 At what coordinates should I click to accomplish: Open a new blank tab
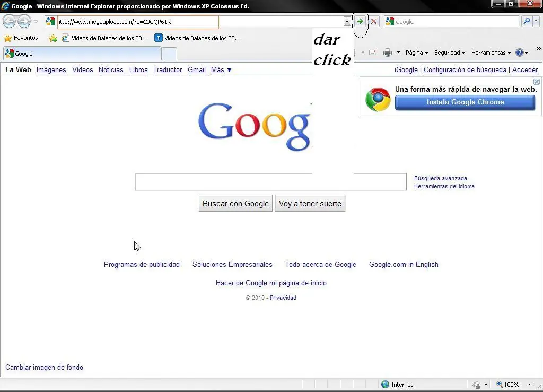pos(169,54)
